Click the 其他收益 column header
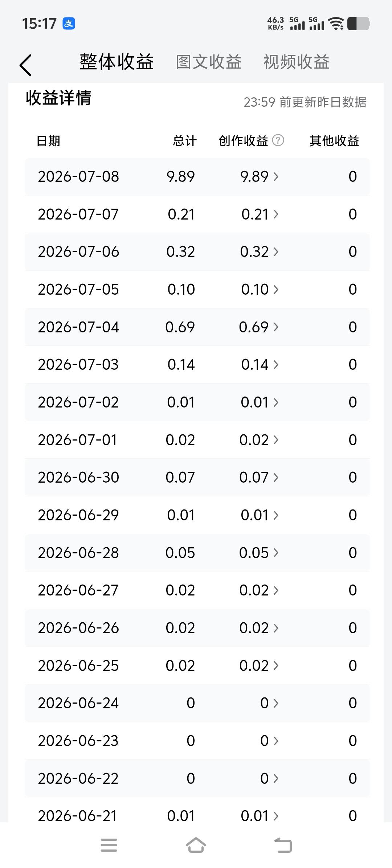 pos(334,140)
